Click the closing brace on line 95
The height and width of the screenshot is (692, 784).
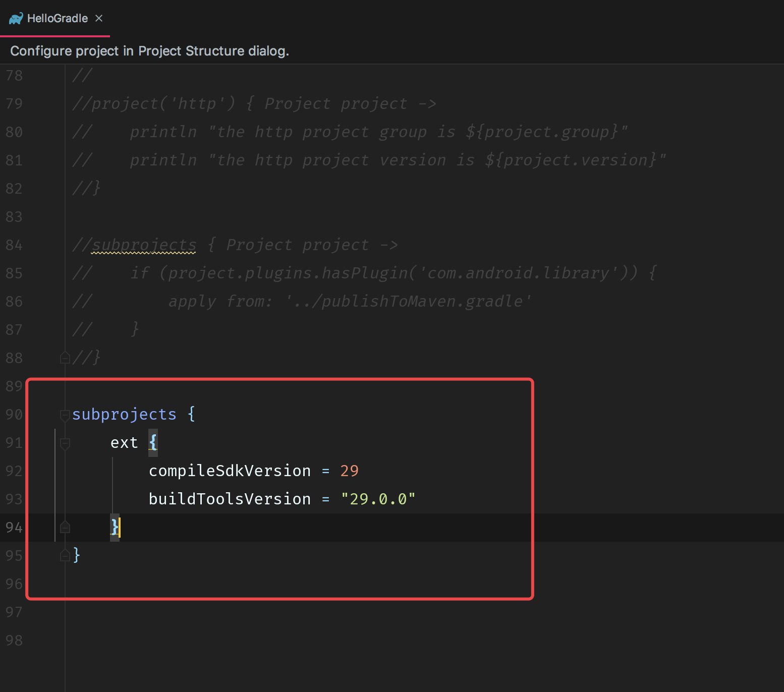[77, 555]
